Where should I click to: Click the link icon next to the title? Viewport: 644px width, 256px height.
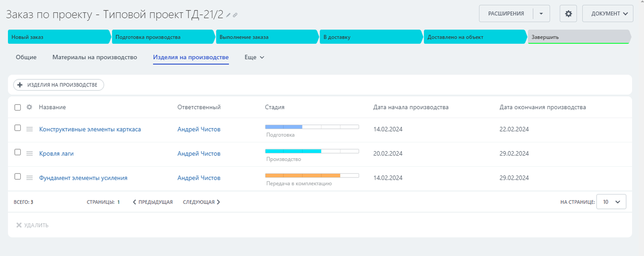click(235, 15)
